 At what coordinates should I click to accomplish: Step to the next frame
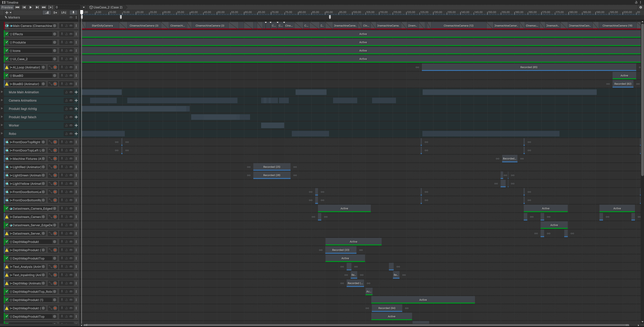pos(37,7)
